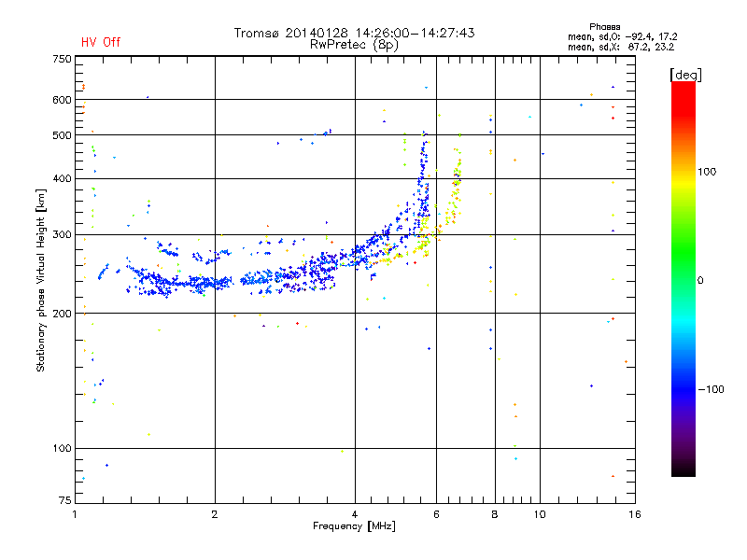
Task: Click the y-axis tick label '300'
Action: click(62, 235)
